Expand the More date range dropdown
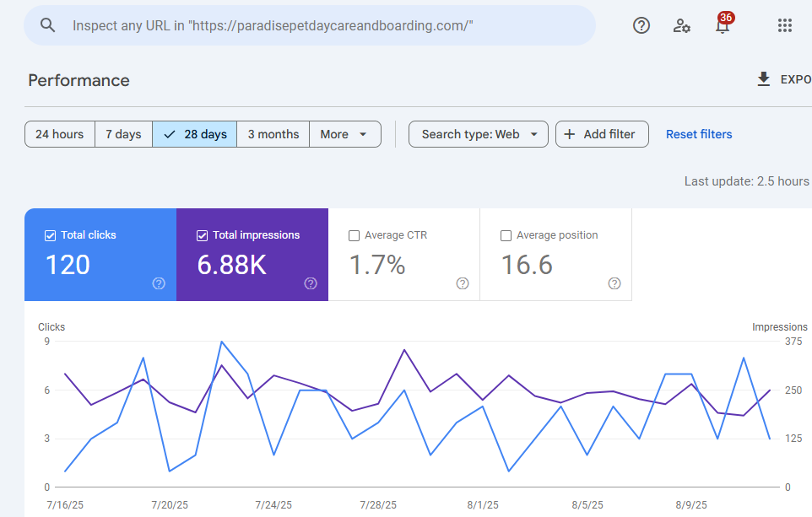Screen dimensions: 812x517 point(344,134)
